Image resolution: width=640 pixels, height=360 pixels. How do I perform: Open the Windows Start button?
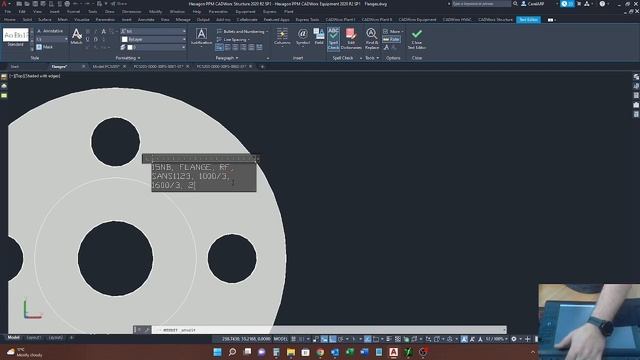click(218, 352)
